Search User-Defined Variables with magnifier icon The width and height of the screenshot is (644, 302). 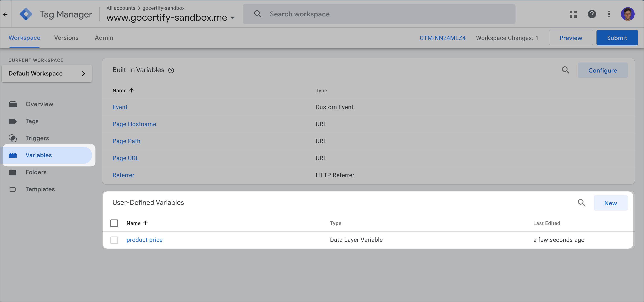(581, 203)
